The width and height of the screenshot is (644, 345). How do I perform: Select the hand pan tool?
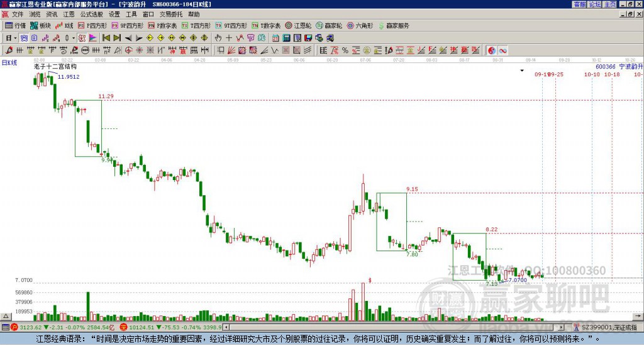coord(218,38)
